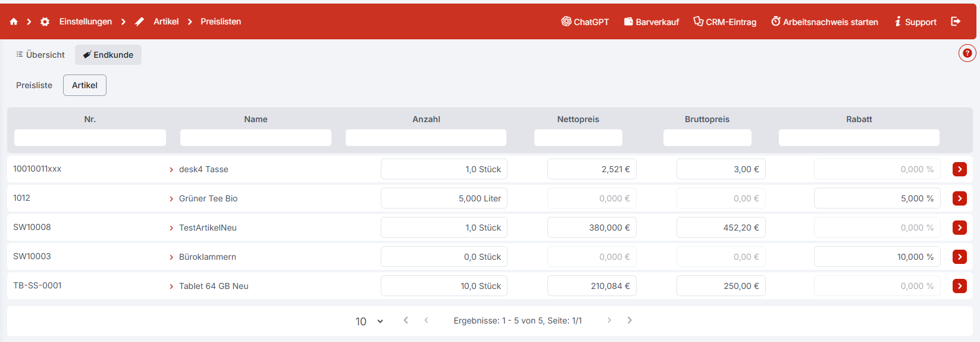Viewport: 980px width, 342px height.
Task: Open red arrow button for desk4 Tasse row
Action: pos(959,169)
